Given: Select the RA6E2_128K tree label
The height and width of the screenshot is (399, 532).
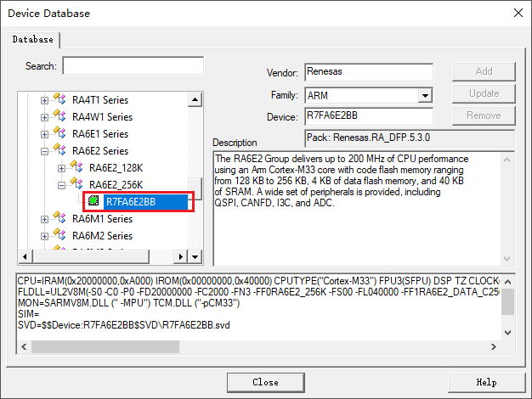Looking at the screenshot, I should click(x=116, y=168).
